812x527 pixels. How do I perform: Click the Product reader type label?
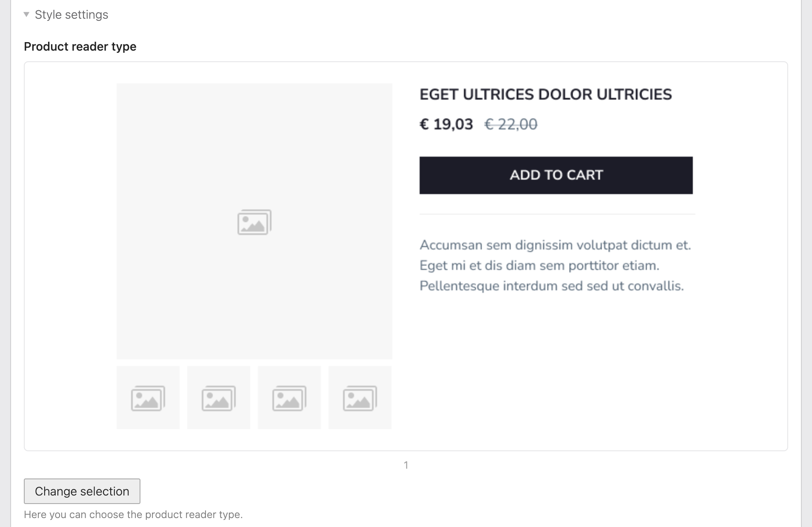pyautogui.click(x=80, y=46)
